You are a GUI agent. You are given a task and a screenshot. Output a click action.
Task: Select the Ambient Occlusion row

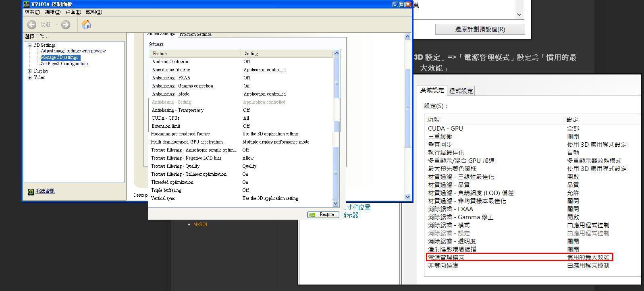pos(241,62)
